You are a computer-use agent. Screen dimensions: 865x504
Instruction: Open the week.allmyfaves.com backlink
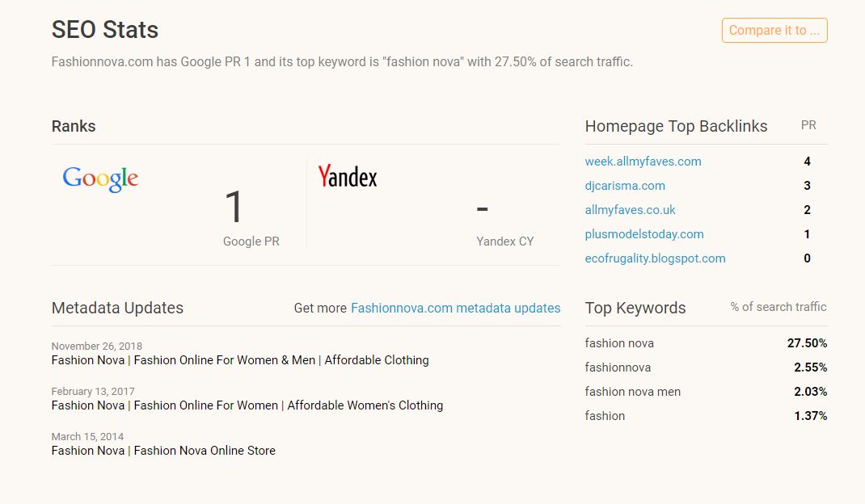[643, 162]
